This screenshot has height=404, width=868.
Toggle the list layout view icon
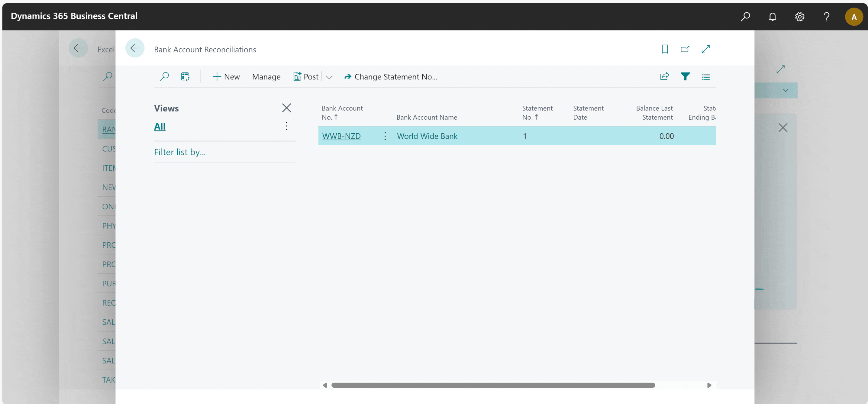[x=705, y=76]
